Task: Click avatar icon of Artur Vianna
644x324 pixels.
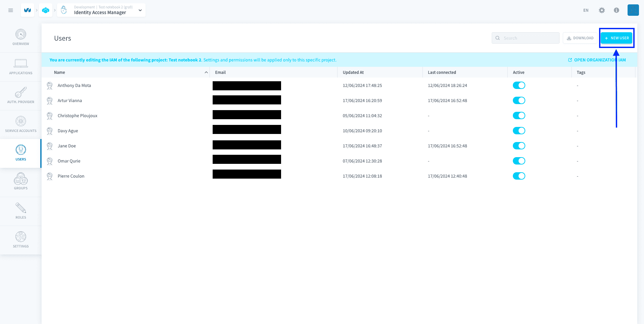Action: point(50,101)
